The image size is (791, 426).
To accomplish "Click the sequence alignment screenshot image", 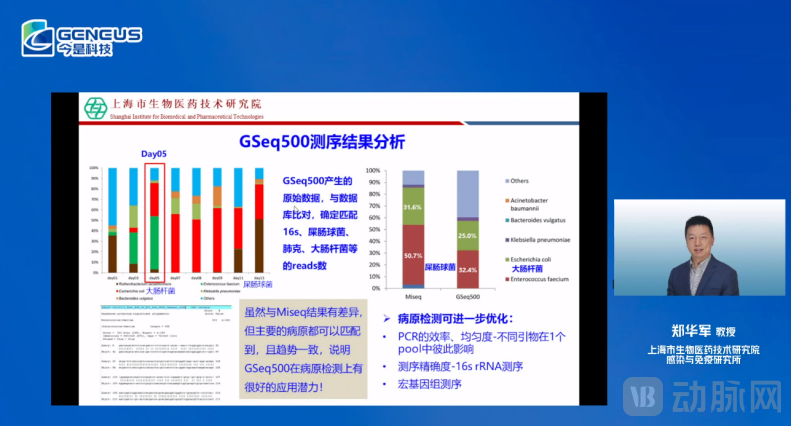I will [166, 349].
